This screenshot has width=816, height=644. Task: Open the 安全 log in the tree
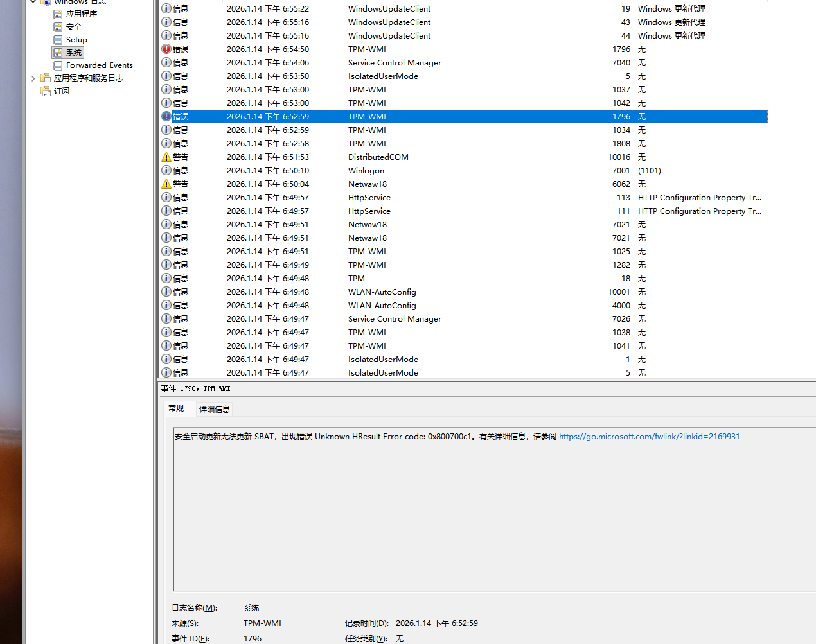[x=74, y=26]
